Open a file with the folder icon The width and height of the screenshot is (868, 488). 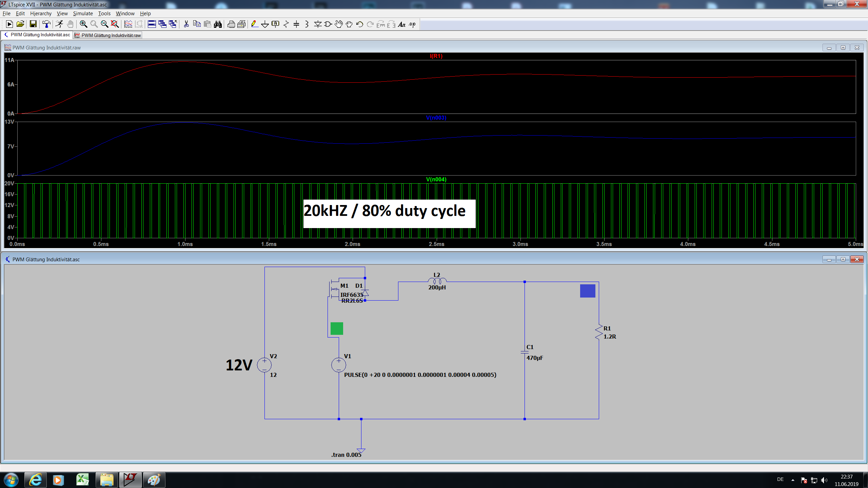(x=20, y=24)
